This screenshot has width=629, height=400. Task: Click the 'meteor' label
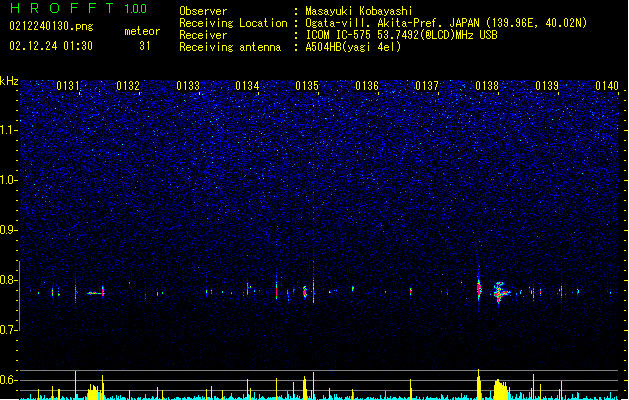tap(142, 31)
